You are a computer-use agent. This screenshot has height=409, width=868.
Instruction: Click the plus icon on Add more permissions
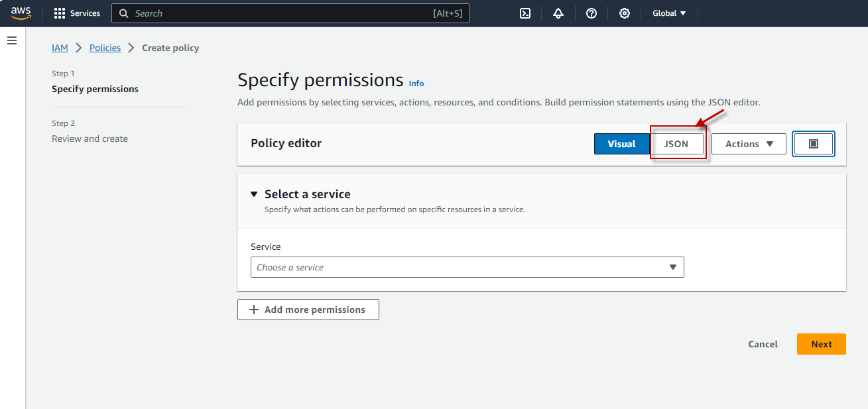click(x=254, y=310)
